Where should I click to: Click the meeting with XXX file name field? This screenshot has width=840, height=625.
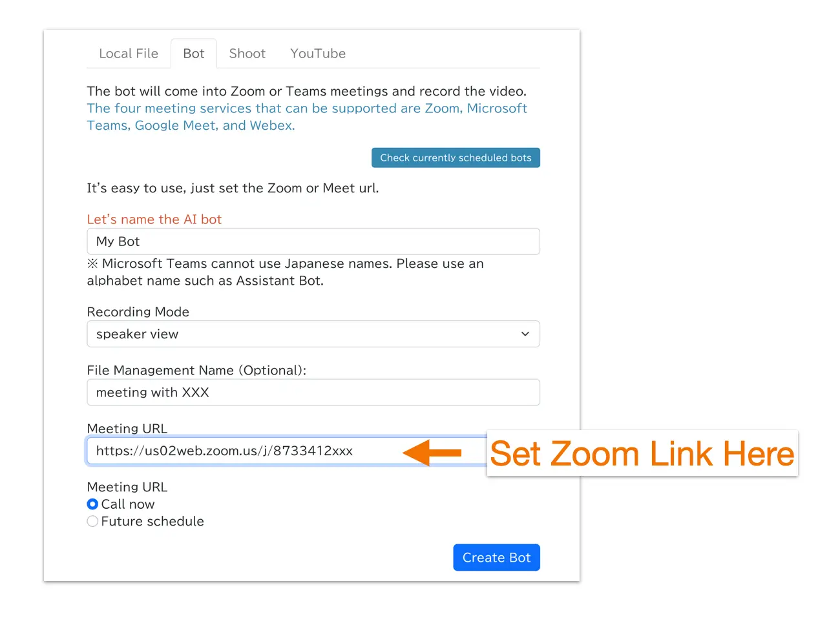(x=313, y=393)
